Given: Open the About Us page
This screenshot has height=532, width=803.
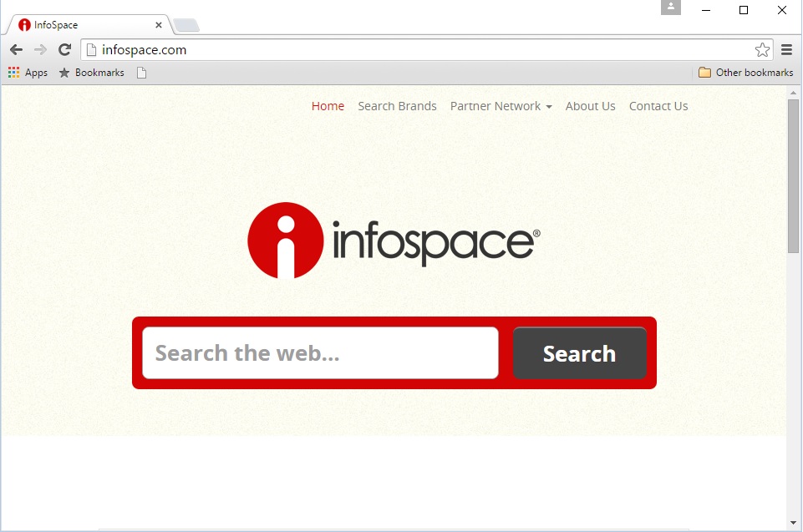Looking at the screenshot, I should pyautogui.click(x=591, y=106).
